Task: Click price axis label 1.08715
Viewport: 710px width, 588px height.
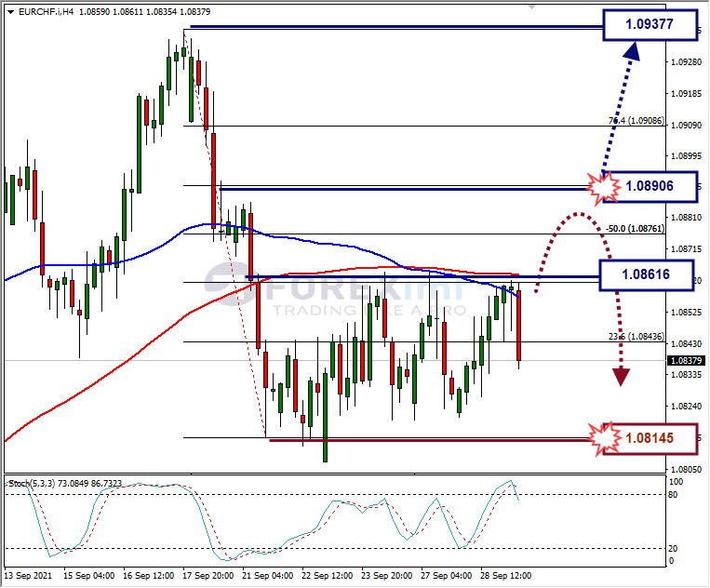Action: pos(687,249)
